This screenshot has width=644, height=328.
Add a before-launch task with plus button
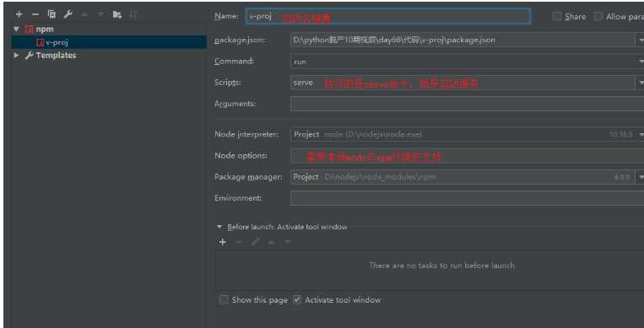222,242
